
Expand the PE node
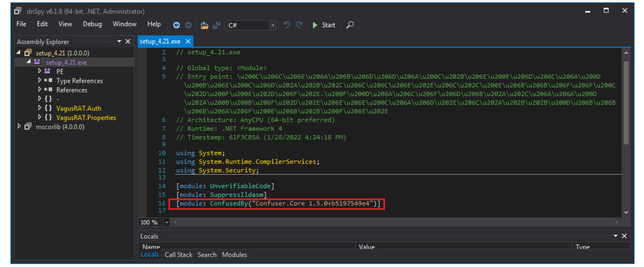point(39,71)
